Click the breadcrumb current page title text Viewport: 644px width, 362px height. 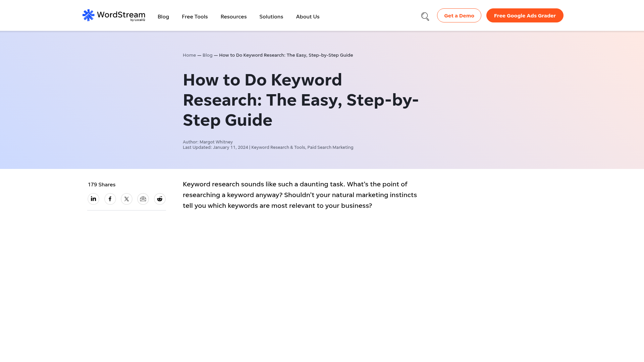tap(286, 55)
